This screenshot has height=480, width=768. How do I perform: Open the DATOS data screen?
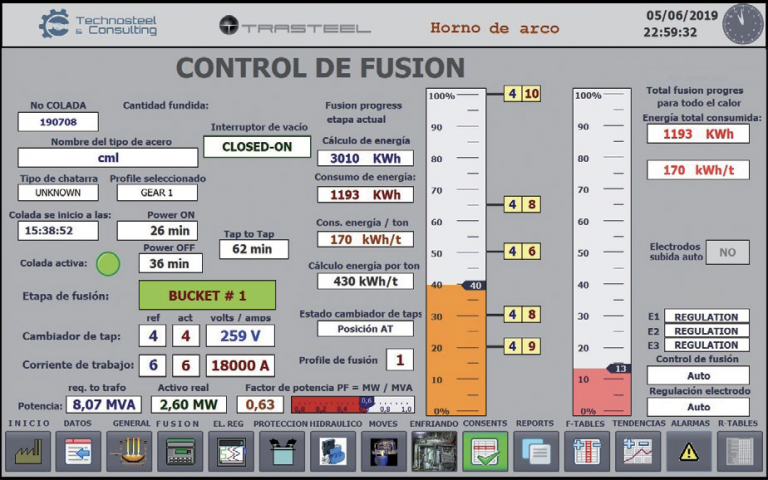click(78, 451)
